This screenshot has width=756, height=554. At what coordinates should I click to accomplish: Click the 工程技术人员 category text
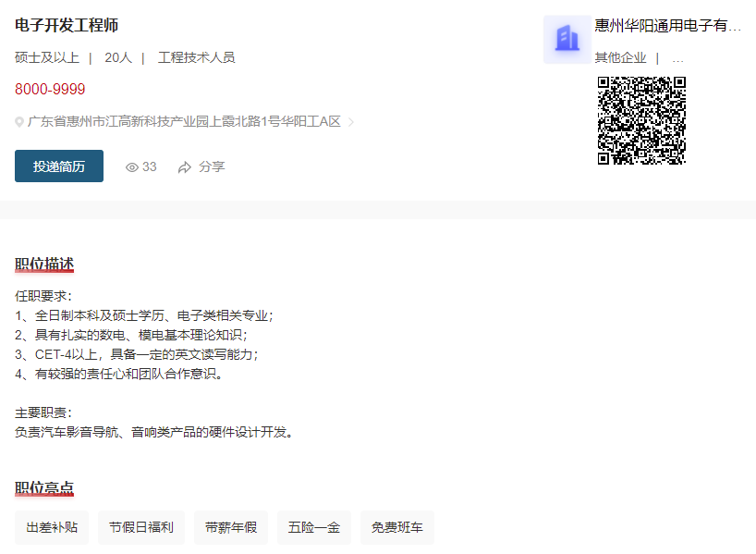tap(196, 58)
